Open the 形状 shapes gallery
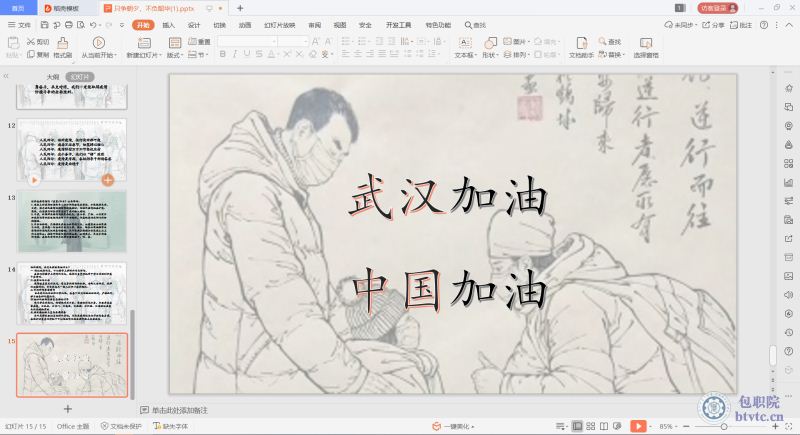Image resolution: width=800 pixels, height=435 pixels. click(490, 47)
